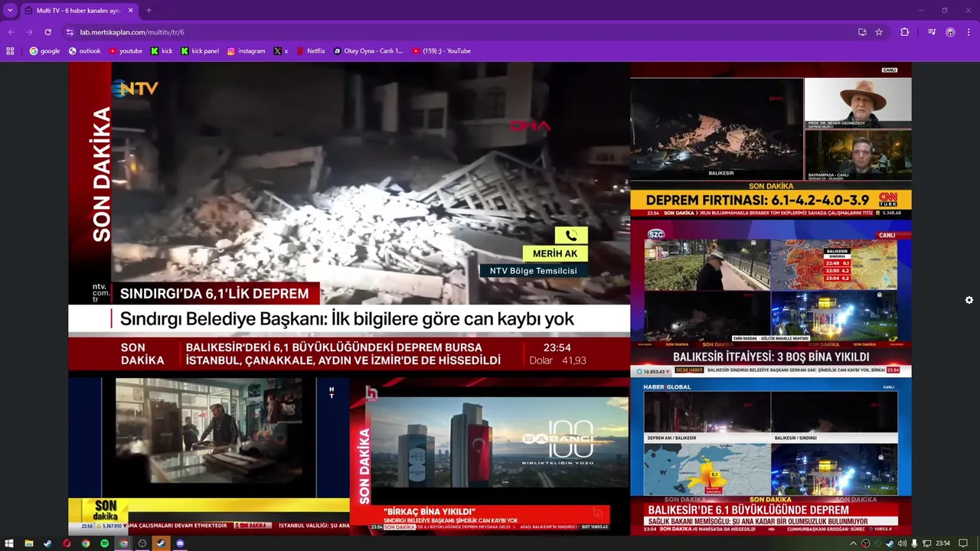
Task: Open Windows Start menu
Action: tap(9, 543)
